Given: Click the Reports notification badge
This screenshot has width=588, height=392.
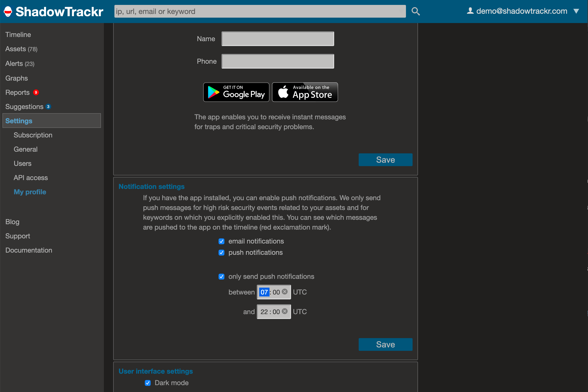Looking at the screenshot, I should [36, 92].
